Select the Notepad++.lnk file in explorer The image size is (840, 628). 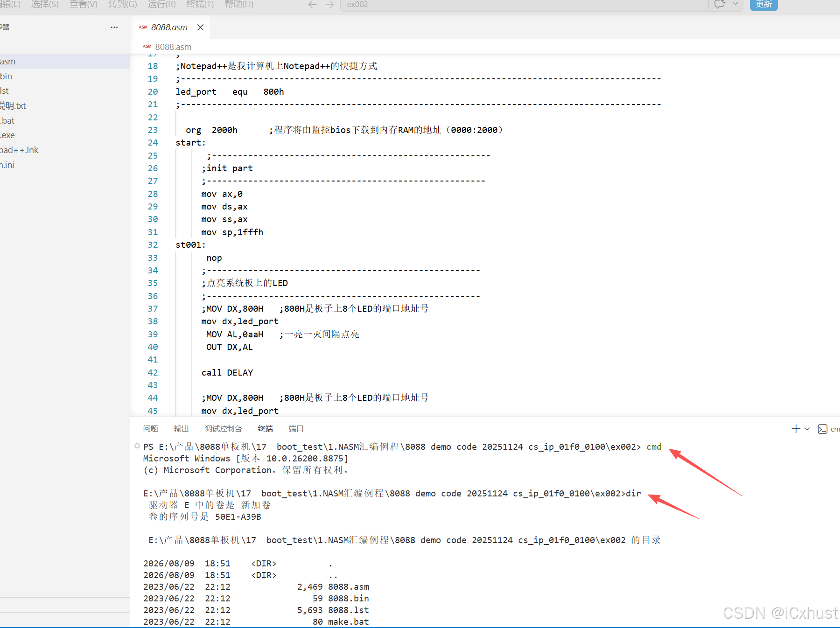[65, 150]
